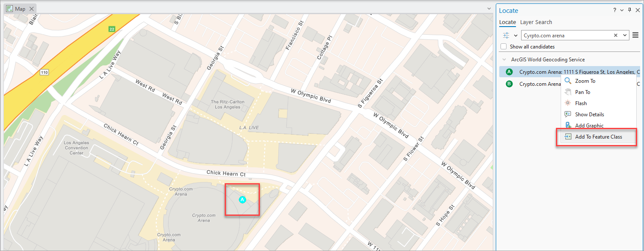Select candidate A marker on the map
This screenshot has width=644, height=251.
coord(242,199)
